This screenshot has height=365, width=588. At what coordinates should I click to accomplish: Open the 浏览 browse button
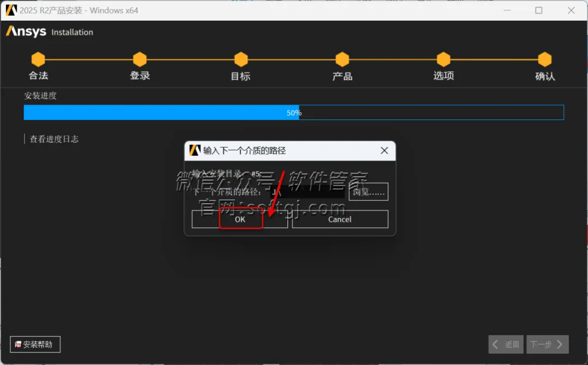368,192
